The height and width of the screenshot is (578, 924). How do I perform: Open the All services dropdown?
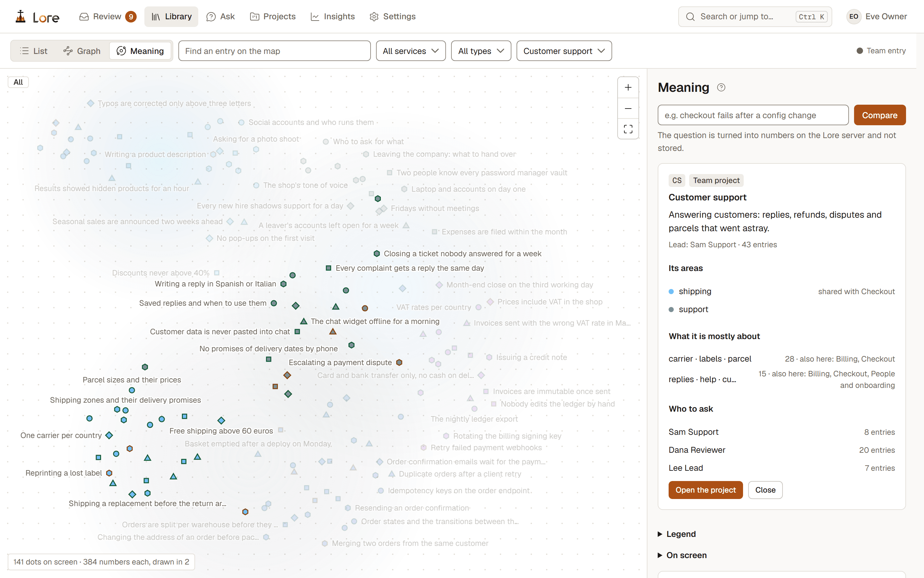410,51
